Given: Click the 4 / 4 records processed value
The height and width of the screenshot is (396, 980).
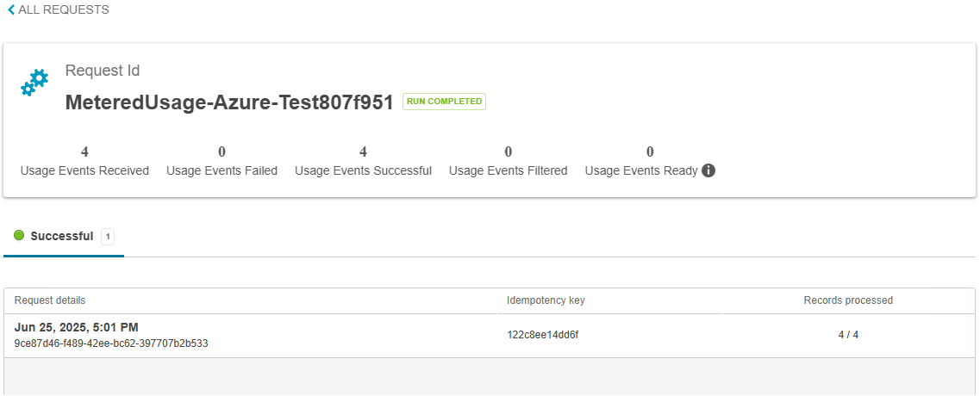Looking at the screenshot, I should (x=848, y=335).
